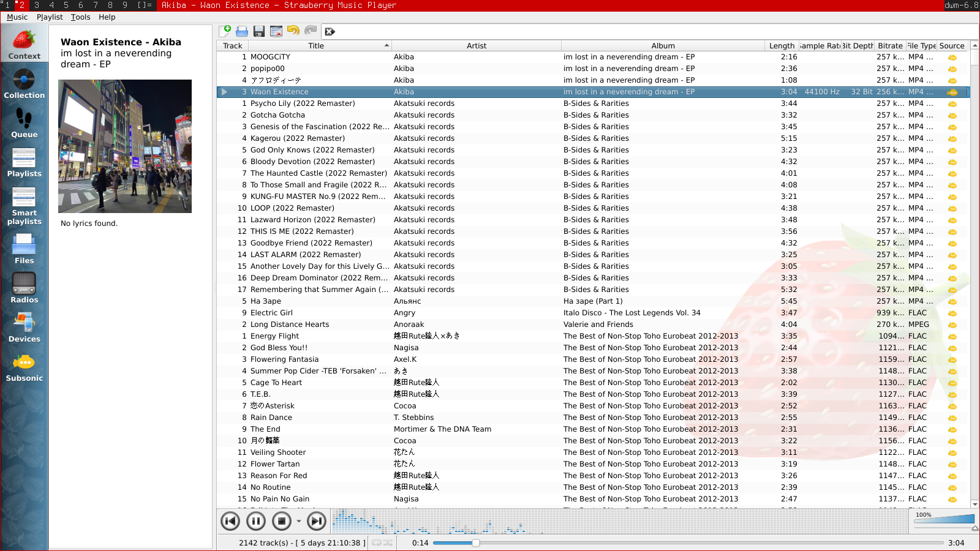
Task: Sort by the Album column header
Action: pyautogui.click(x=663, y=46)
